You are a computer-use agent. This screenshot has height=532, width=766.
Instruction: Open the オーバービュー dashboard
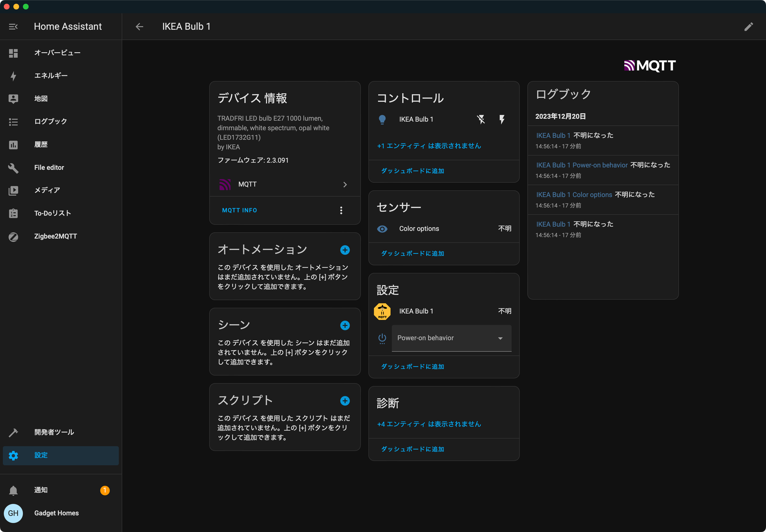61,53
